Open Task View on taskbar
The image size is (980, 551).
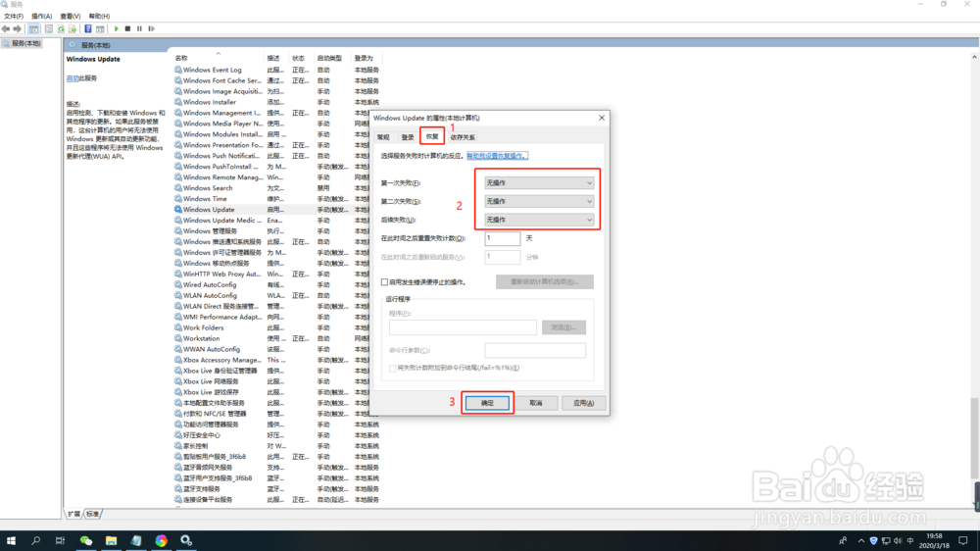pyautogui.click(x=60, y=540)
